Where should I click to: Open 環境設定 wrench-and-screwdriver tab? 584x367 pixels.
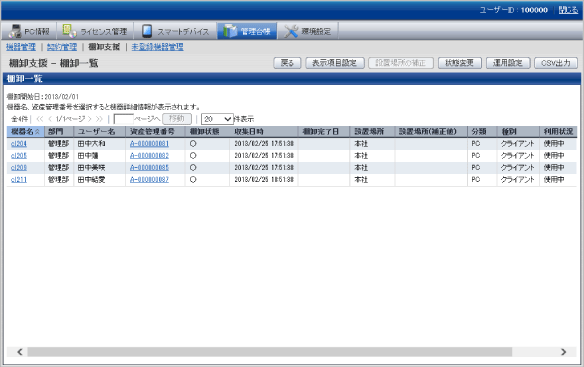click(x=291, y=31)
